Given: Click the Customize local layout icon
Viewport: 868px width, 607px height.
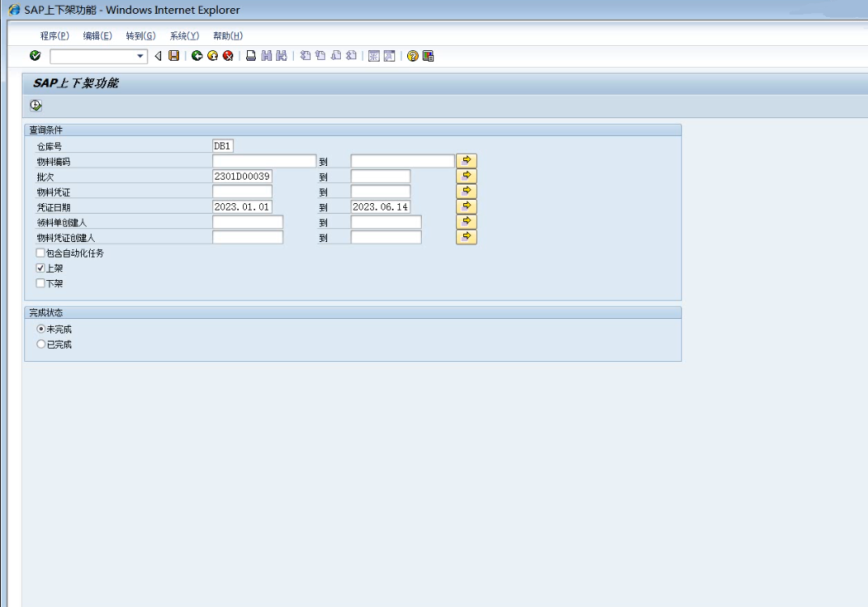Looking at the screenshot, I should coord(428,56).
